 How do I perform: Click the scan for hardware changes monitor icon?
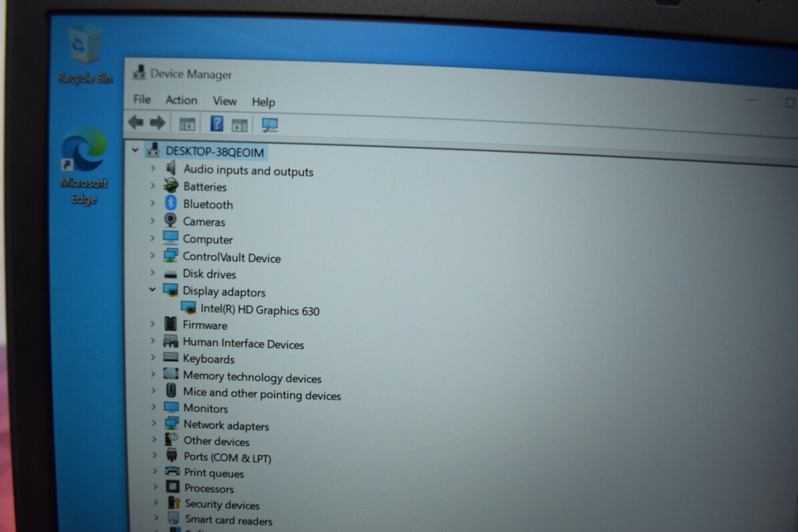click(270, 124)
